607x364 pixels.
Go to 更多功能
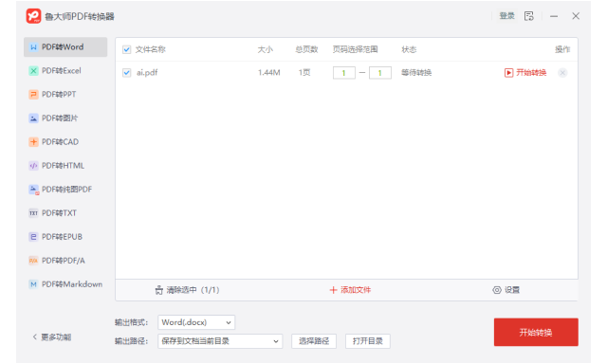56,337
